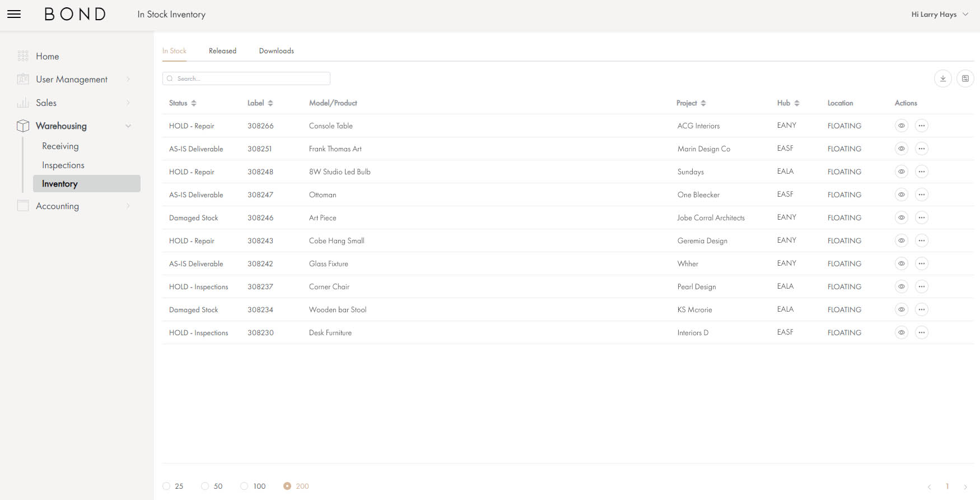Open Inspections in sidebar
Image resolution: width=980 pixels, height=500 pixels.
click(x=63, y=165)
